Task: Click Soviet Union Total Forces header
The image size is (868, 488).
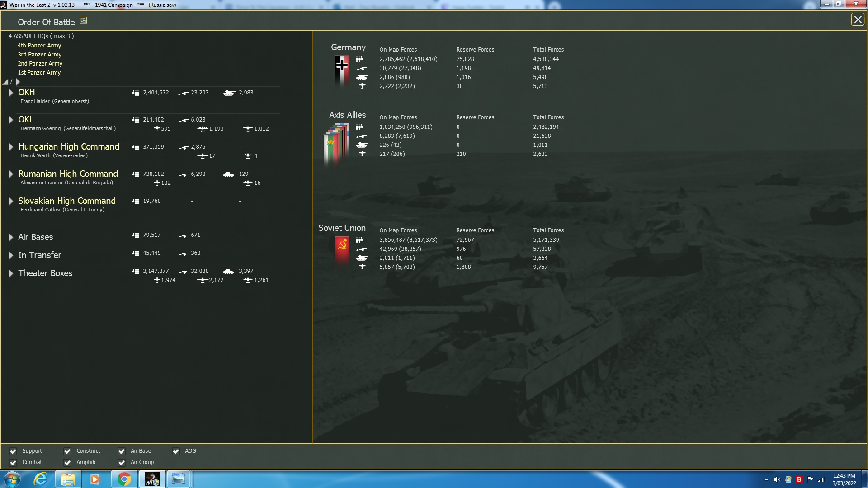Action: [x=548, y=230]
